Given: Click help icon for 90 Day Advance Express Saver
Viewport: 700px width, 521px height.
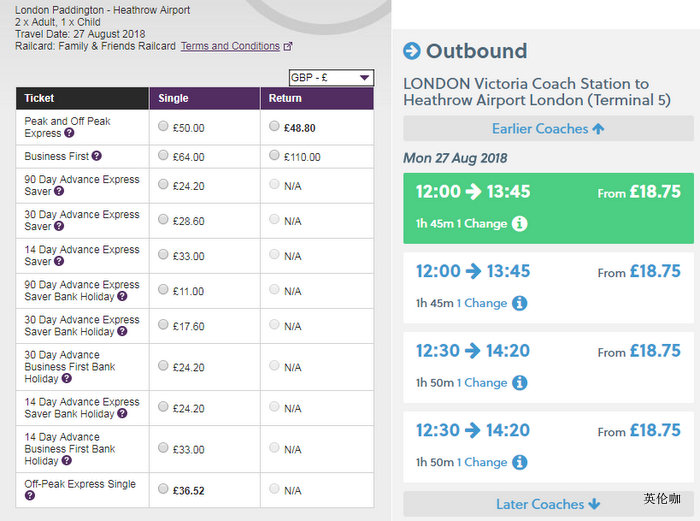Looking at the screenshot, I should click(x=59, y=192).
